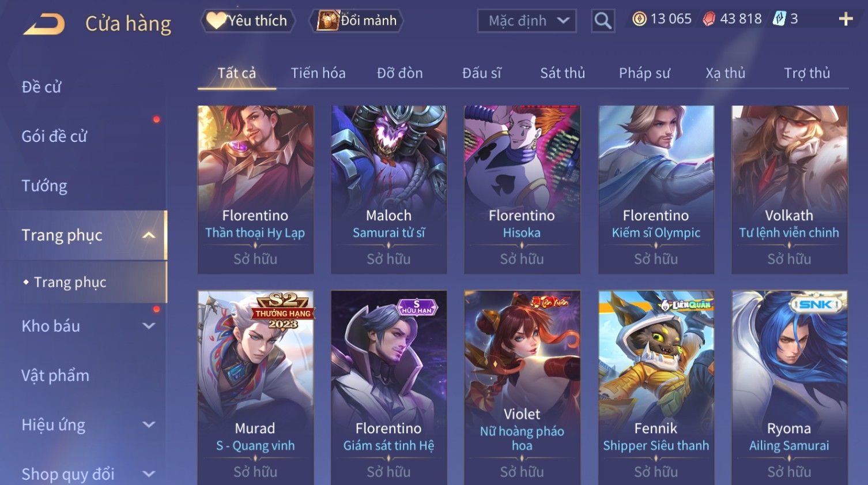Select the Florentino Hisoka skin card
This screenshot has width=868, height=485.
(522, 189)
